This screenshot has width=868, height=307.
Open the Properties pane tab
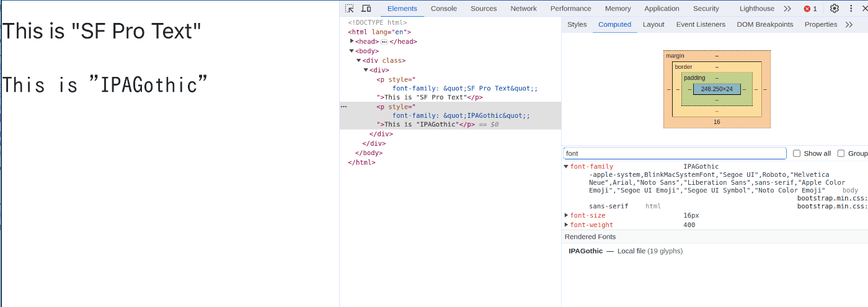pos(821,24)
